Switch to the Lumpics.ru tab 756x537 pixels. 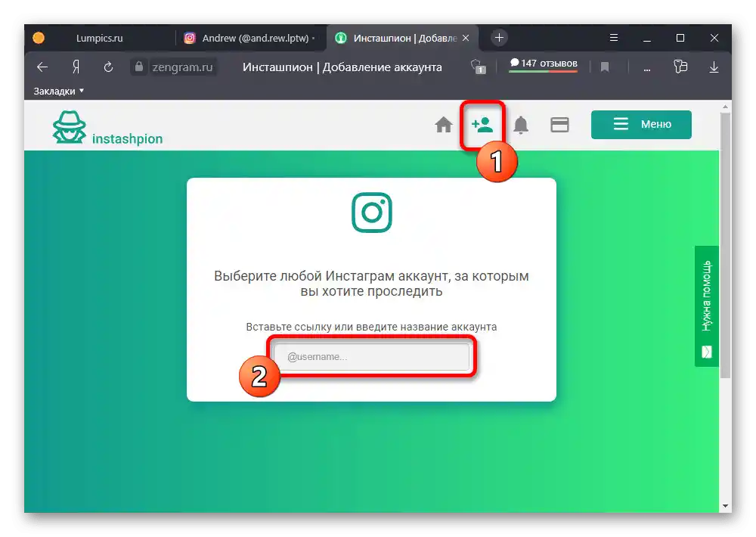click(x=99, y=38)
